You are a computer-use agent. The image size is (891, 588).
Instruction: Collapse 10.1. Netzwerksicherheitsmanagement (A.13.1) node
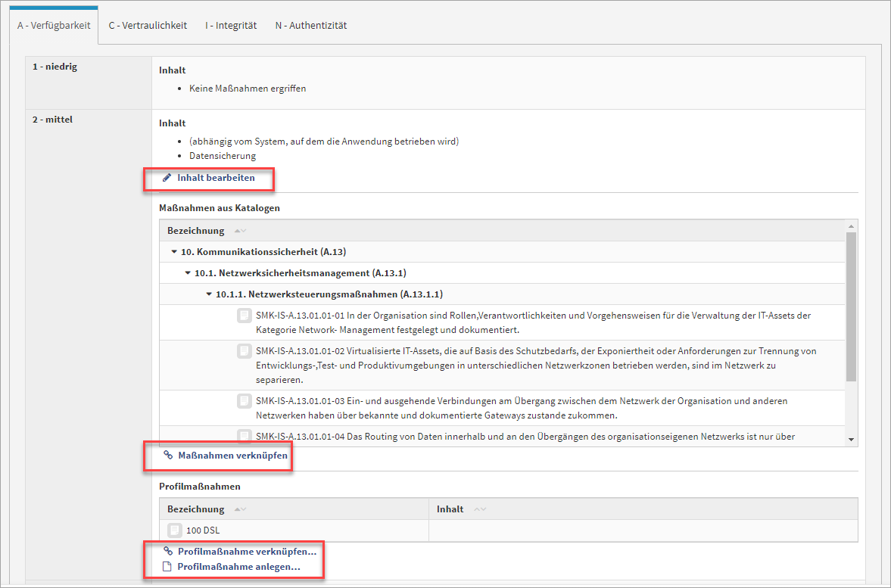[188, 273]
